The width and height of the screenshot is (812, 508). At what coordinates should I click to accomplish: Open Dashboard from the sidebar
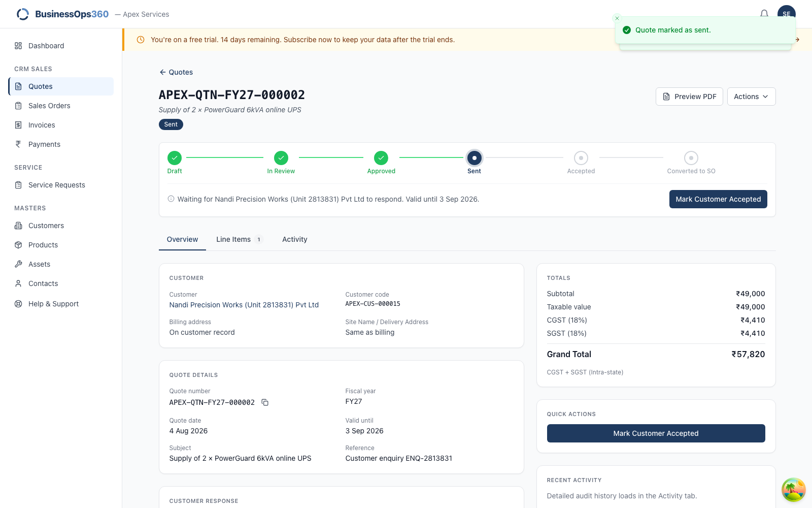[x=61, y=46]
